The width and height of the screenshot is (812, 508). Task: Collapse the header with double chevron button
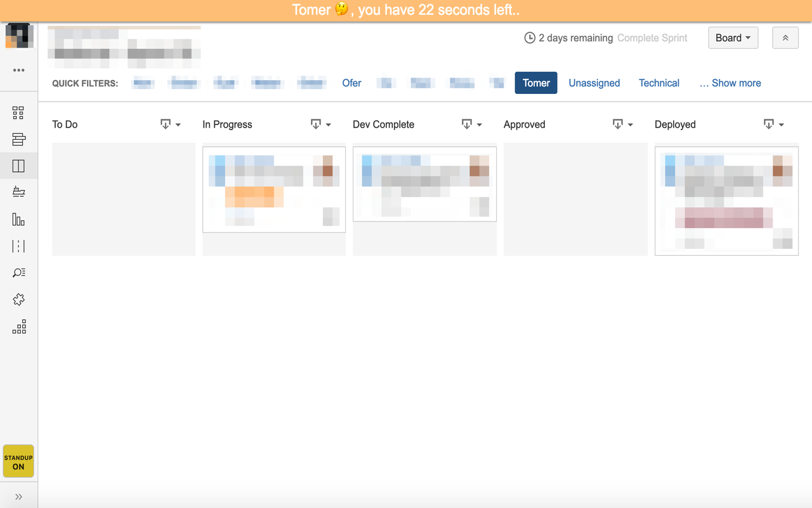point(785,38)
